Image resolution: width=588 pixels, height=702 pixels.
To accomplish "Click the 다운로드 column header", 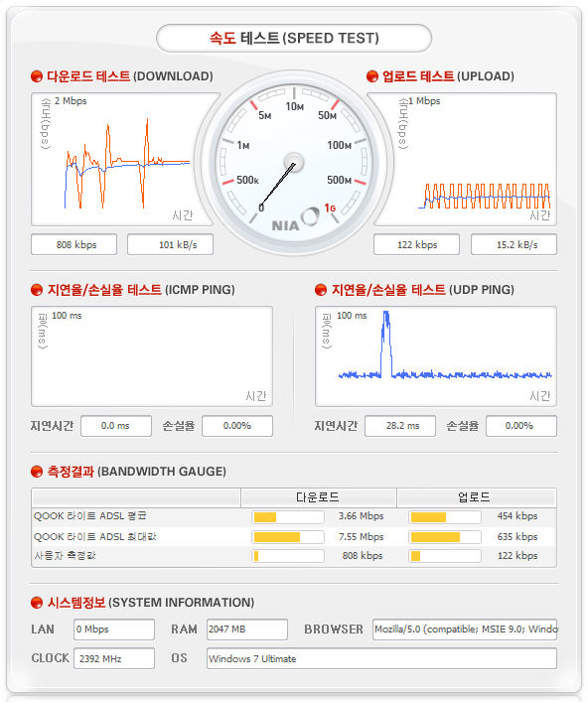I will 319,497.
